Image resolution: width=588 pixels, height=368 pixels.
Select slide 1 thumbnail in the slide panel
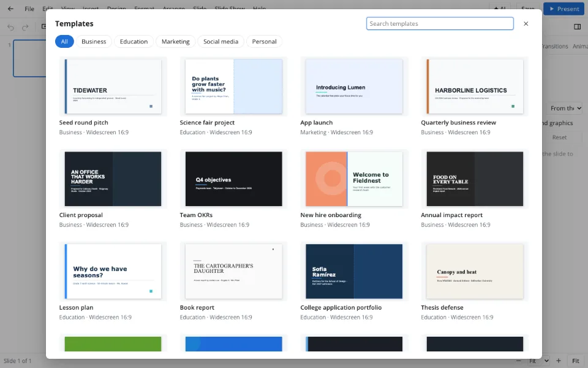pos(29,58)
